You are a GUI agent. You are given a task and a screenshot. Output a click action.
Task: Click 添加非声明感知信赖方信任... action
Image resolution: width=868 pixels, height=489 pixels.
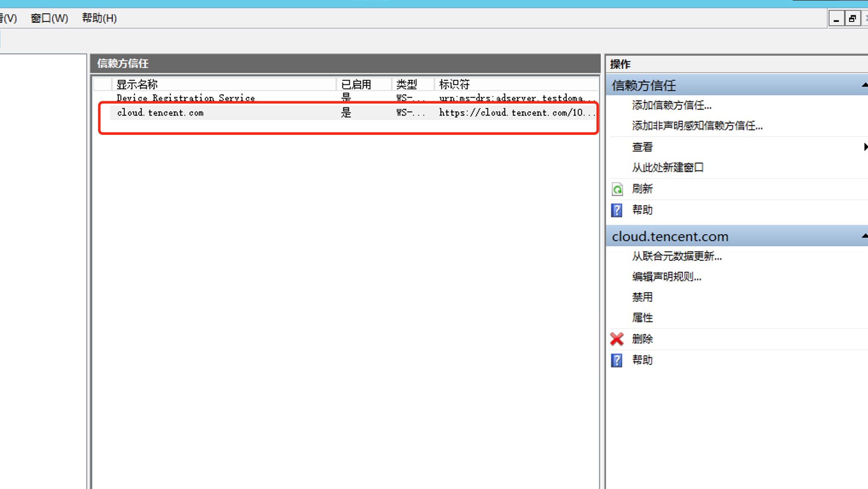pos(697,126)
